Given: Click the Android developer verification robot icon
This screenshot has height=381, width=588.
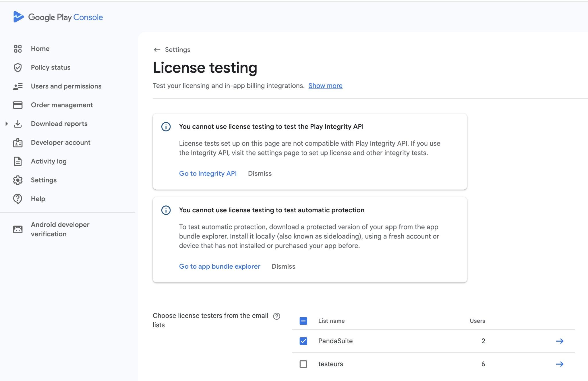Looking at the screenshot, I should pyautogui.click(x=18, y=229).
